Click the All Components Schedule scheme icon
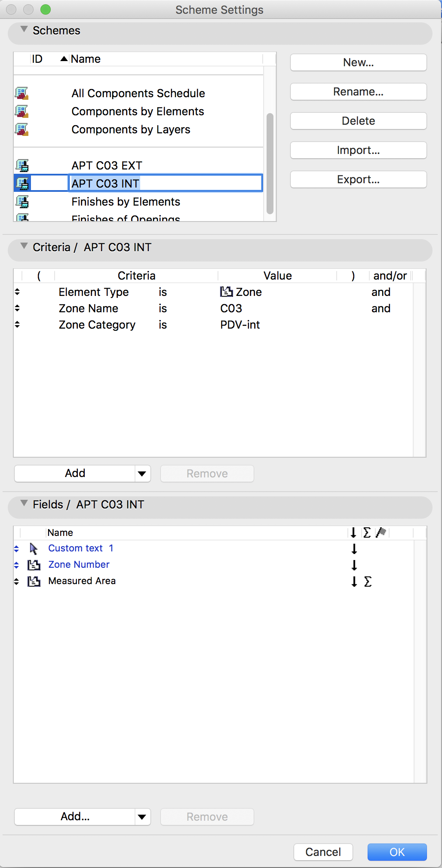This screenshot has height=868, width=442. click(x=22, y=93)
